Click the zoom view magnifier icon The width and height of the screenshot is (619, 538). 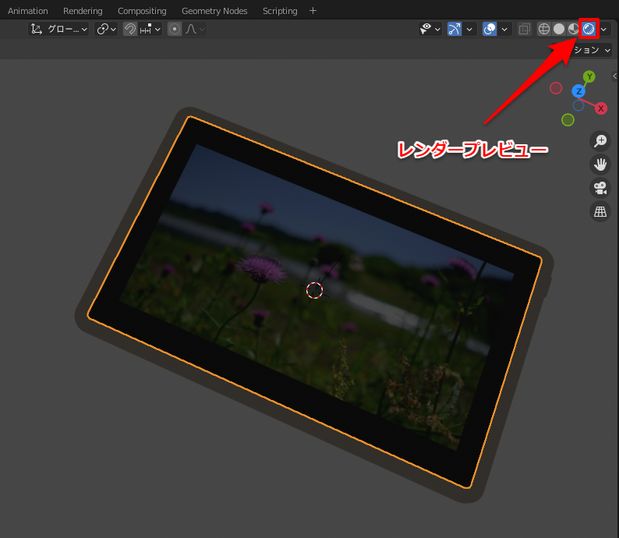[600, 141]
